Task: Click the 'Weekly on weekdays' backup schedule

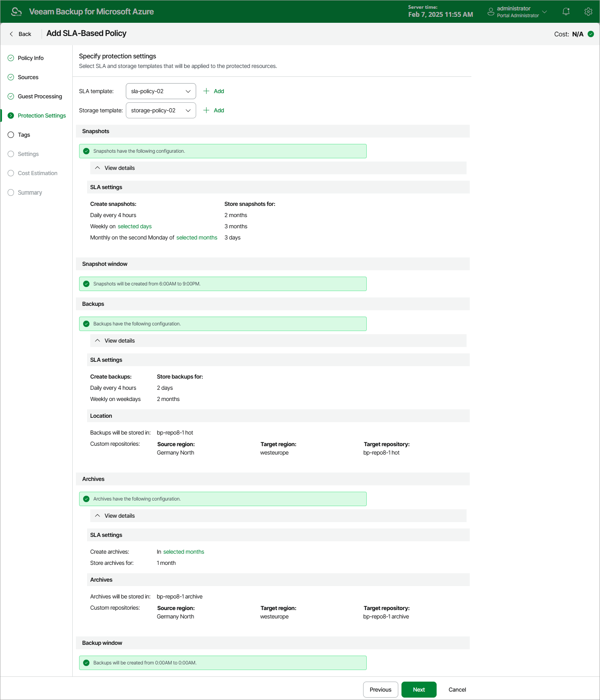Action: pyautogui.click(x=115, y=399)
